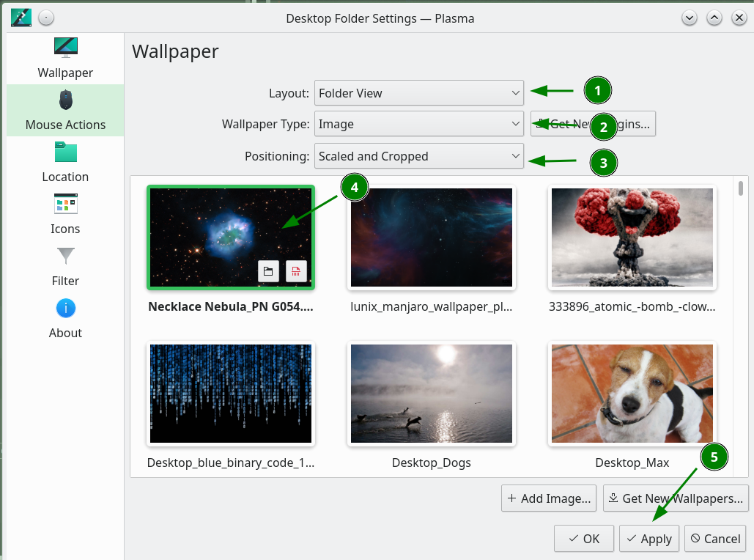Click open containing folder icon on Necklace Nebula

point(268,272)
